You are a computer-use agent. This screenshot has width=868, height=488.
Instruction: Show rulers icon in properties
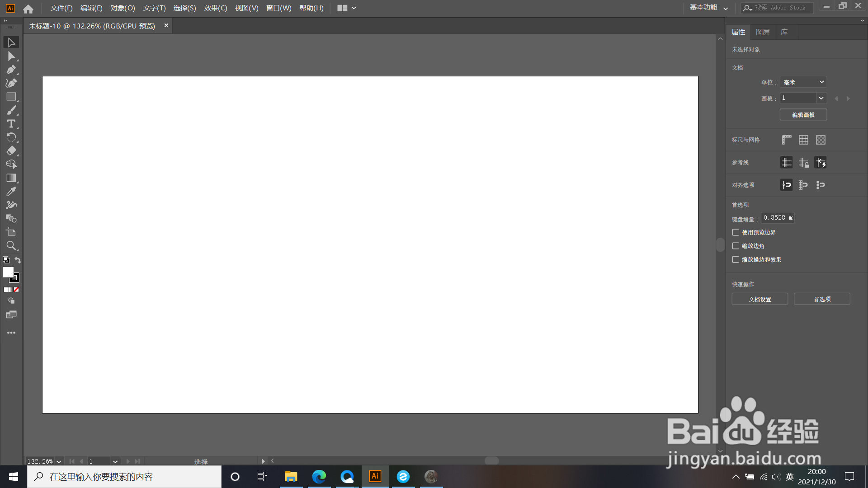(787, 140)
